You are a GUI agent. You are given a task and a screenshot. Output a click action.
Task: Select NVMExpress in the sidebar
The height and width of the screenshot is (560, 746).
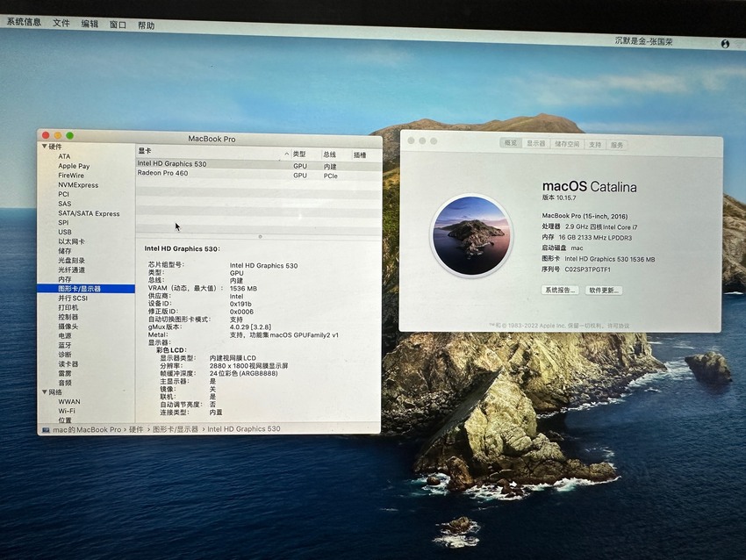click(78, 184)
